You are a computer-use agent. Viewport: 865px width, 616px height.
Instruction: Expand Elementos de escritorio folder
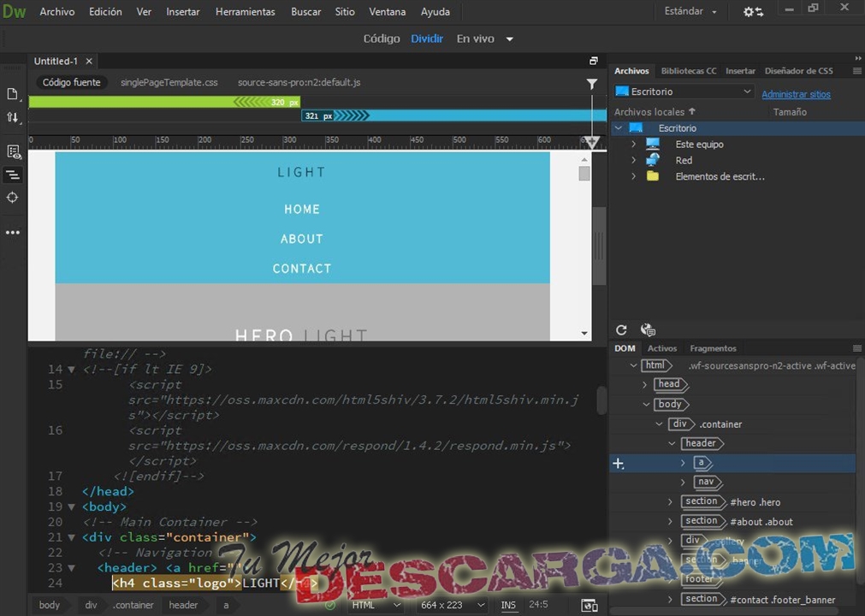(634, 176)
